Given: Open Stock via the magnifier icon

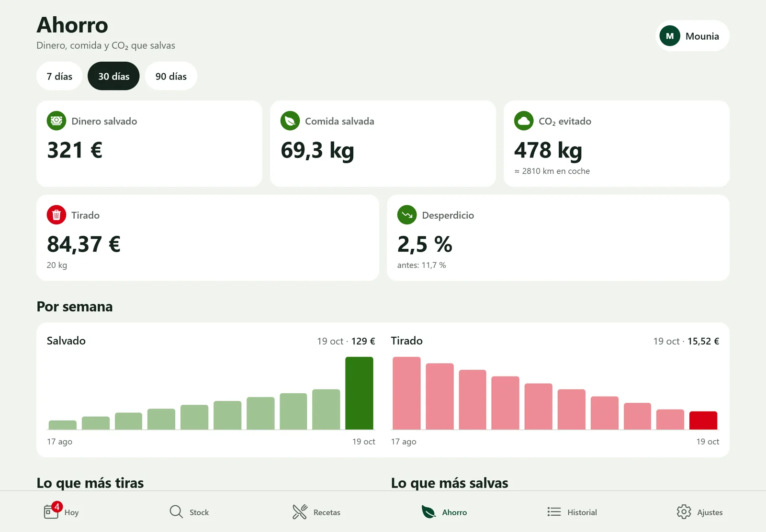Looking at the screenshot, I should [x=176, y=512].
